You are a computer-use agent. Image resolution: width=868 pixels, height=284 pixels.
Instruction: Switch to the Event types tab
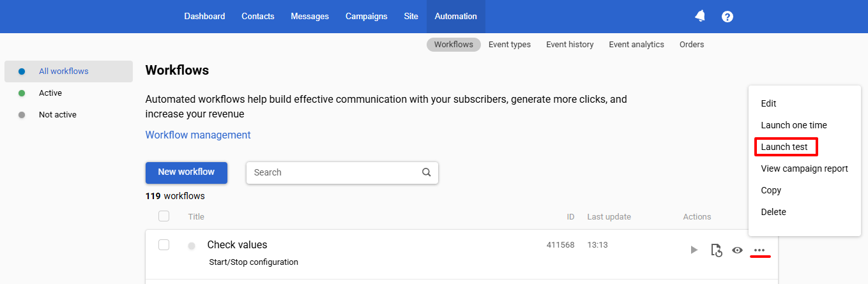[510, 44]
